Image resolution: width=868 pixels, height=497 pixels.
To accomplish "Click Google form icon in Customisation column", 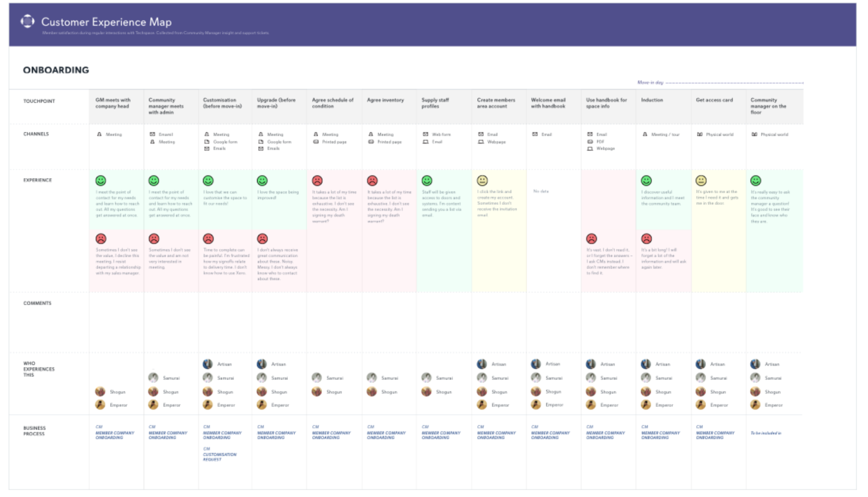I will (x=207, y=142).
